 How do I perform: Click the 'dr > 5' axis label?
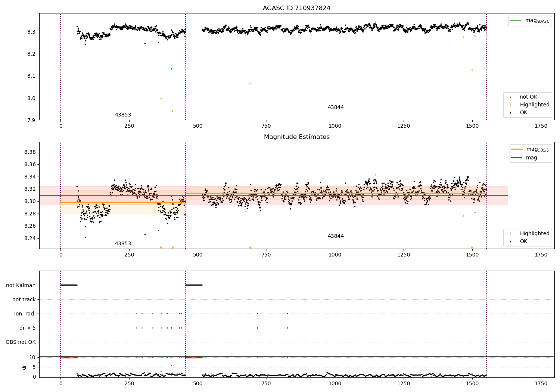tap(28, 328)
